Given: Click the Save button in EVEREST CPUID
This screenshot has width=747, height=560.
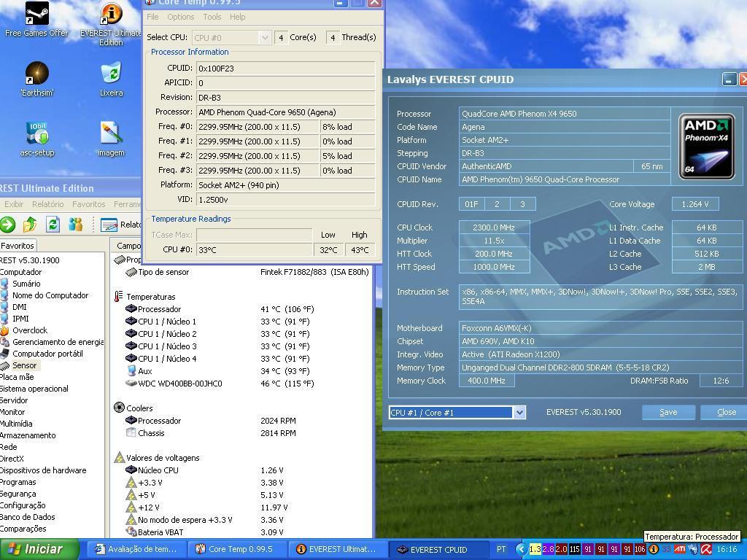Looking at the screenshot, I should [x=668, y=413].
